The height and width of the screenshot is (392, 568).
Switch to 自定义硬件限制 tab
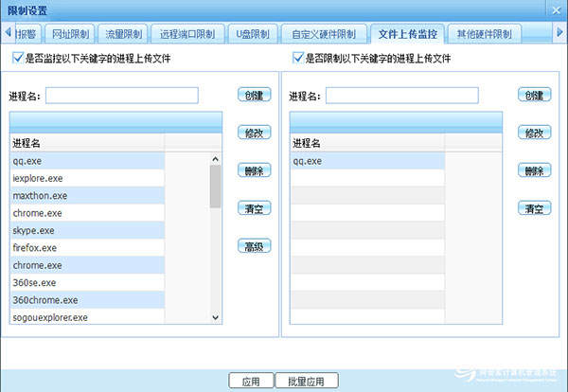(x=324, y=34)
